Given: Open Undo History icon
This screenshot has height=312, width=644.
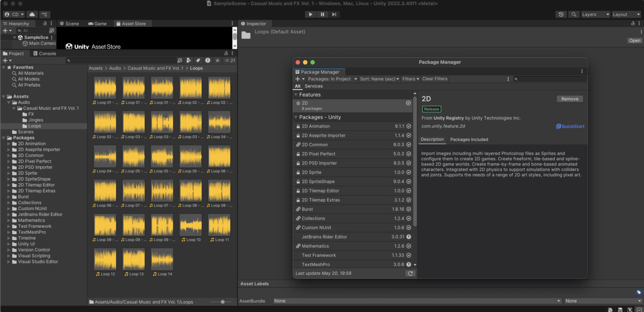Looking at the screenshot, I should (561, 14).
